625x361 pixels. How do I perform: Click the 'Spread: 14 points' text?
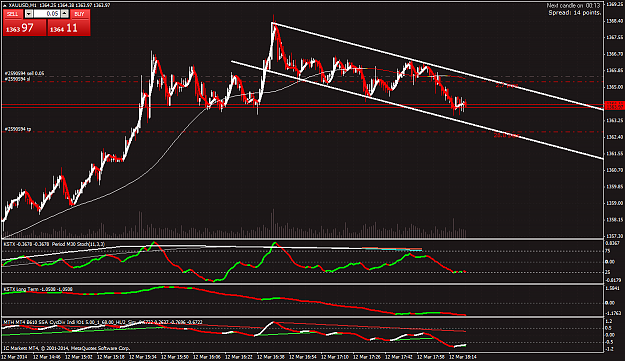click(x=574, y=13)
